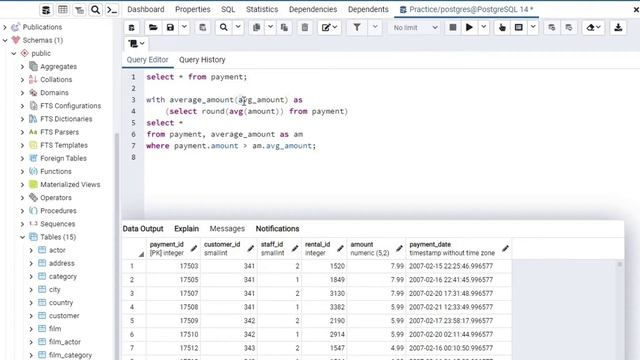Open the find options dropdown arrow
The width and height of the screenshot is (640, 360).
click(238, 28)
